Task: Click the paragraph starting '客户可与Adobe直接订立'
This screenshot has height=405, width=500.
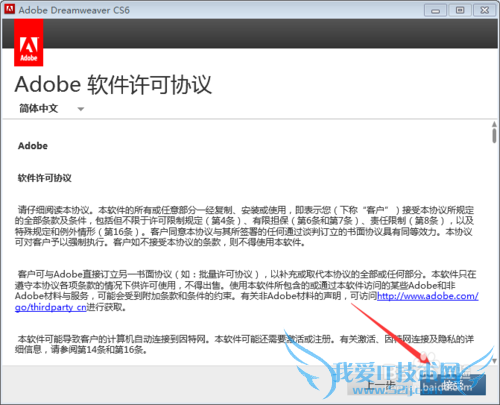Action: coord(247,291)
